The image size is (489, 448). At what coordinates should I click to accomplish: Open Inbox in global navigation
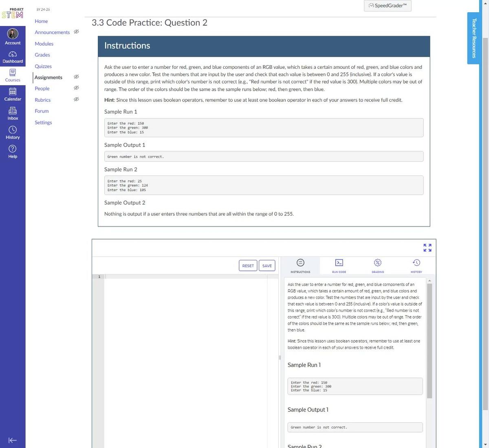[x=13, y=114]
